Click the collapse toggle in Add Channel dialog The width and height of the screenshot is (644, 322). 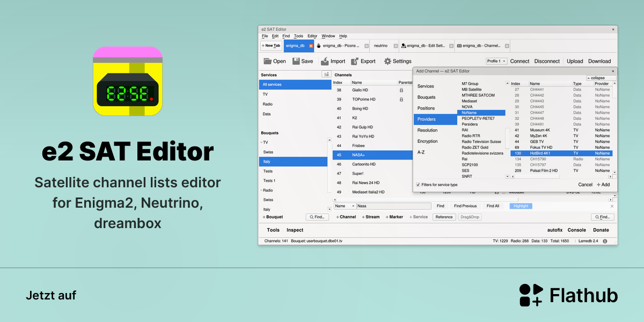(x=601, y=78)
